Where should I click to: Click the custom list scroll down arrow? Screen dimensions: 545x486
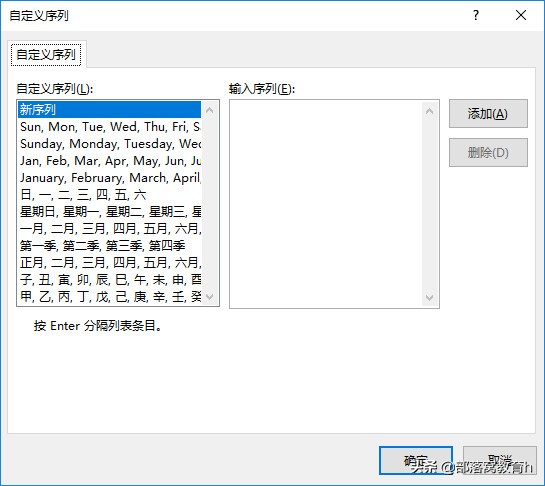(210, 297)
